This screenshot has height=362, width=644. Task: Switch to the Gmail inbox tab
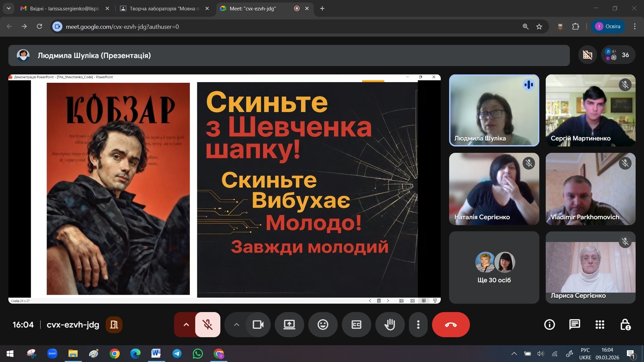click(64, 8)
